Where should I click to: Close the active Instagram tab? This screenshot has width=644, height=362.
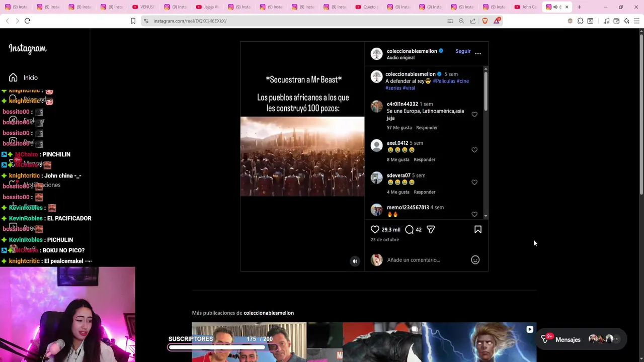tap(567, 7)
